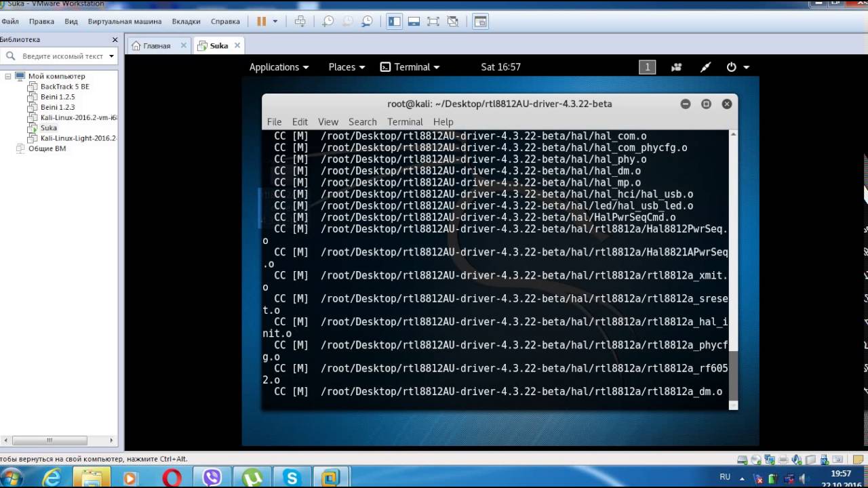Open uTorrent from the taskbar
Screen dimensions: 868x488
(x=252, y=478)
